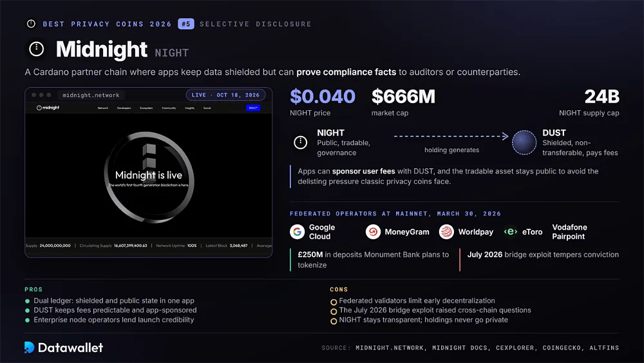
Task: Click the LIVE · OCT 18, 2026 badge
Action: pyautogui.click(x=225, y=95)
